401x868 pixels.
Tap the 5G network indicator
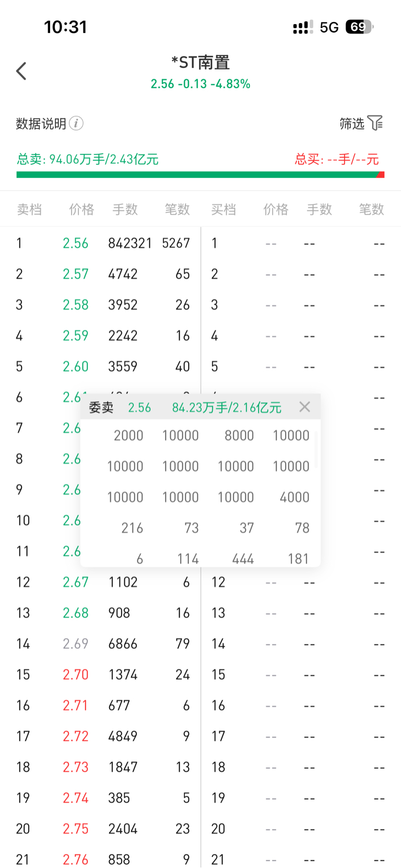pos(329,27)
